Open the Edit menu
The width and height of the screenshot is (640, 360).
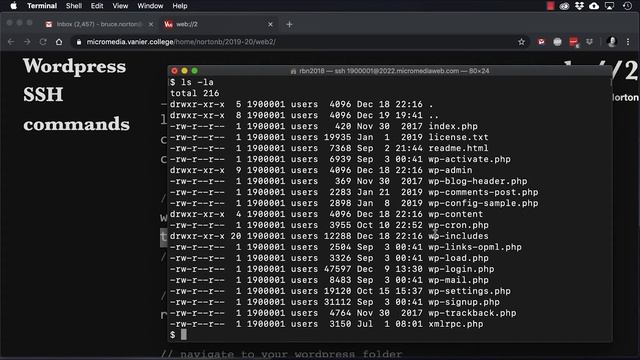97,6
